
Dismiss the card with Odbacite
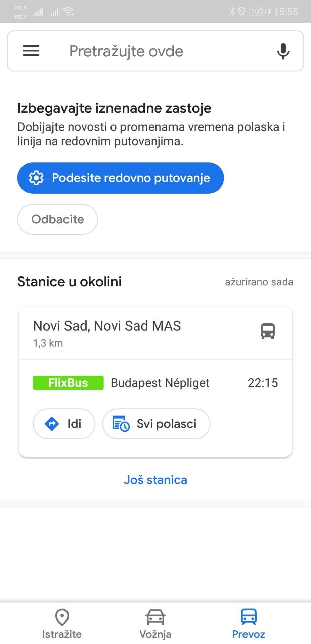[57, 219]
